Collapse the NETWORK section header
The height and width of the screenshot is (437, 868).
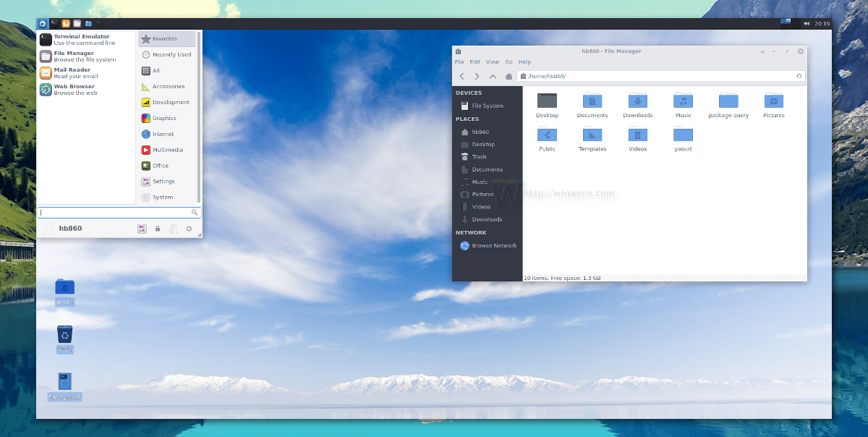pyautogui.click(x=471, y=232)
